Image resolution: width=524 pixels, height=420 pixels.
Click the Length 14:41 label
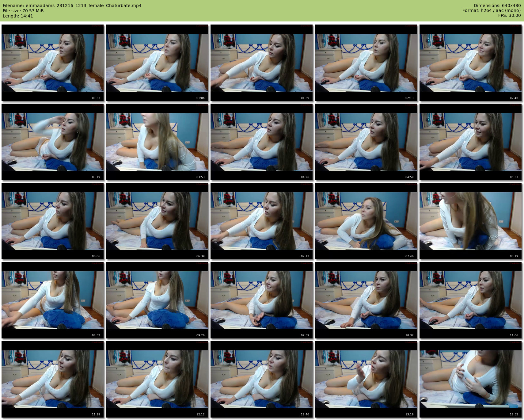click(18, 16)
